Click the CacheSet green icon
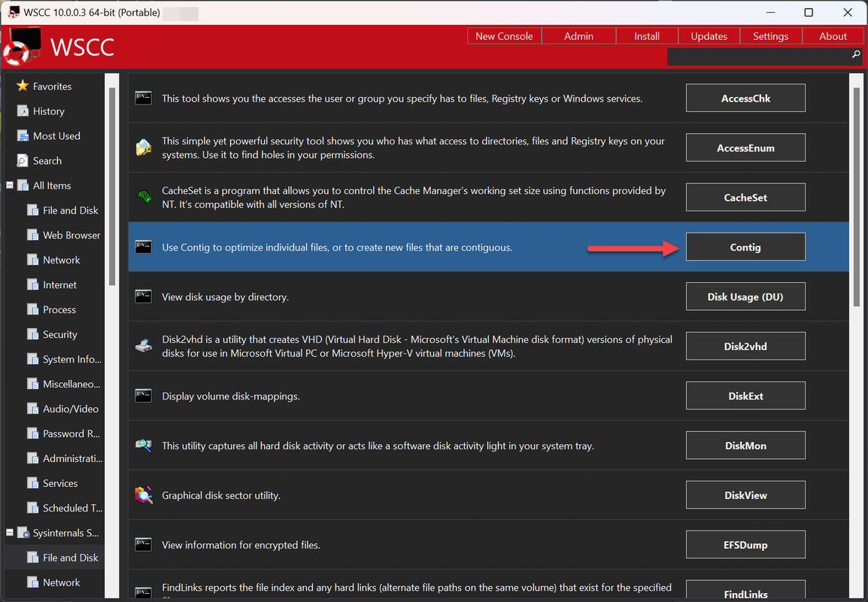 pyautogui.click(x=144, y=196)
